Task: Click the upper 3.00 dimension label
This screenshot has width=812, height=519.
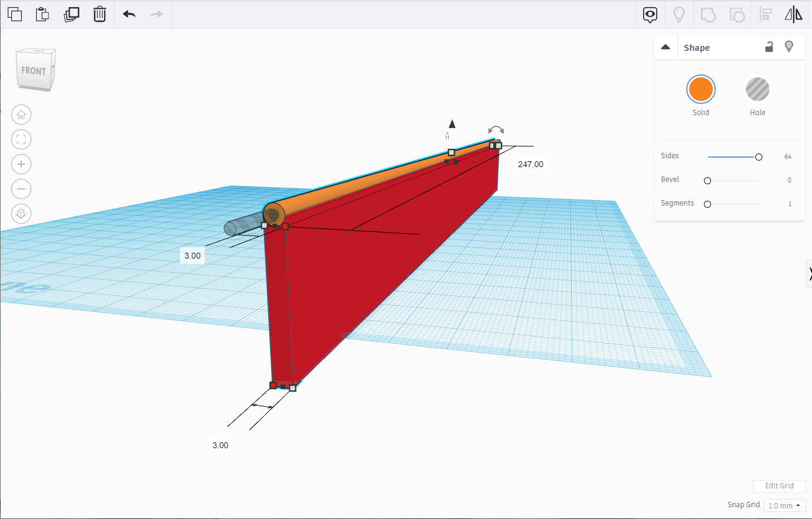Action: [193, 256]
